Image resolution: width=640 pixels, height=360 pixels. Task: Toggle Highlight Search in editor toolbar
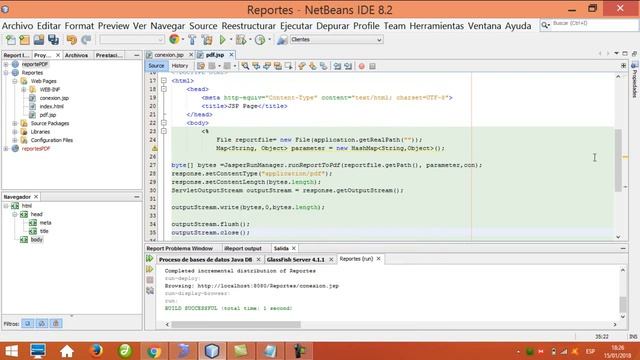pos(278,66)
